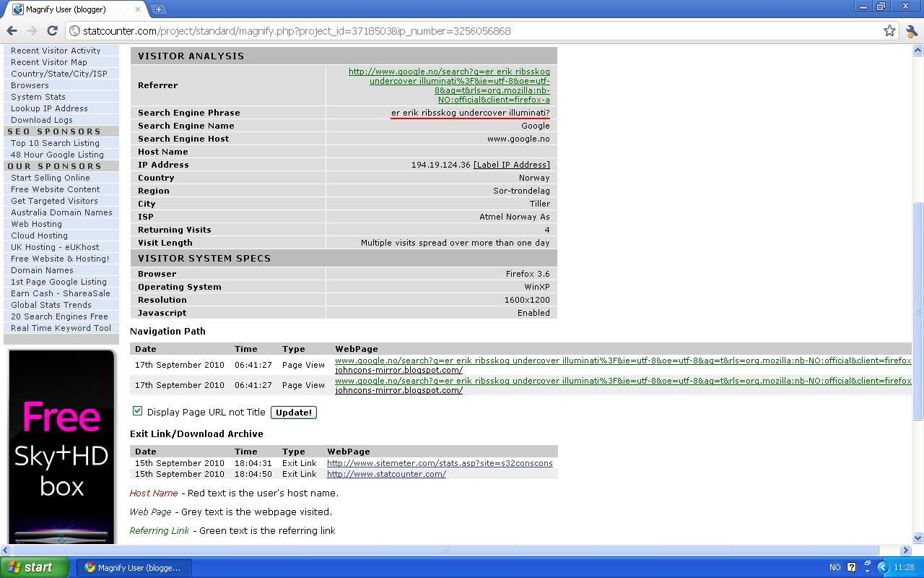Open Start Selling Online sponsor link
924x578 pixels.
(x=51, y=178)
